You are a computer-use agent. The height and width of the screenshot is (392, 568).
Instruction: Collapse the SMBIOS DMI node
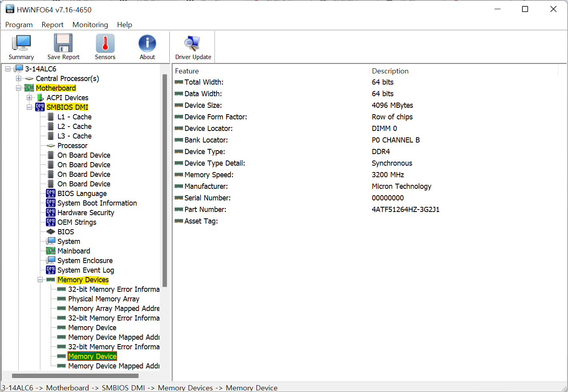[29, 107]
